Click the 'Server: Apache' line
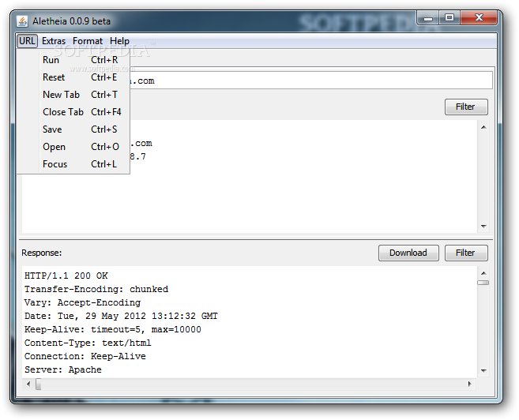This screenshot has width=519, height=420. [63, 369]
